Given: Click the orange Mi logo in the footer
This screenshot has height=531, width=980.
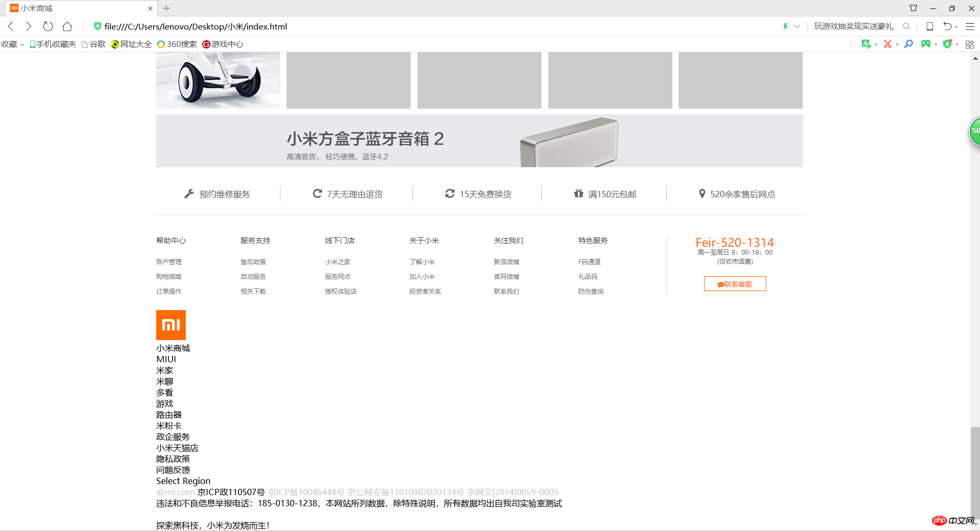Looking at the screenshot, I should pyautogui.click(x=171, y=325).
